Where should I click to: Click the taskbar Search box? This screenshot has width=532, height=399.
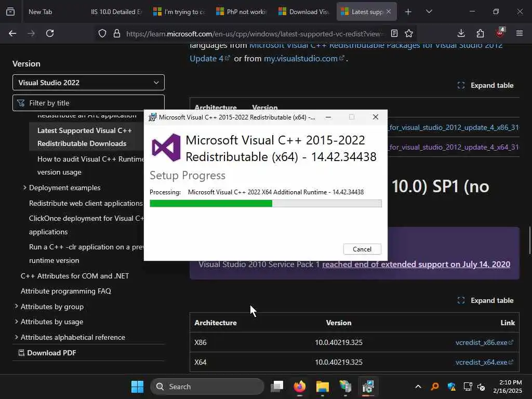207,387
